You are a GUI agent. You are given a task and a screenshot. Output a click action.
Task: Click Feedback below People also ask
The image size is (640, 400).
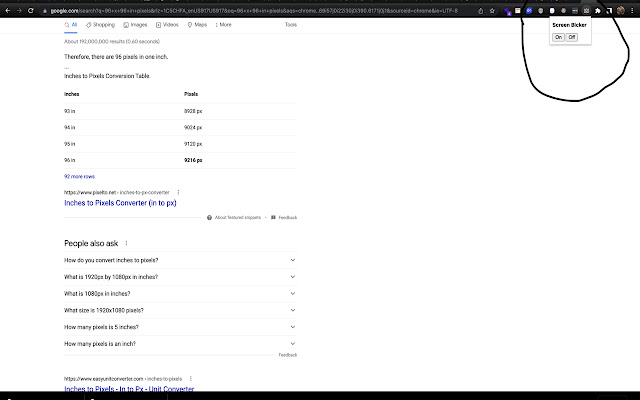pyautogui.click(x=288, y=355)
